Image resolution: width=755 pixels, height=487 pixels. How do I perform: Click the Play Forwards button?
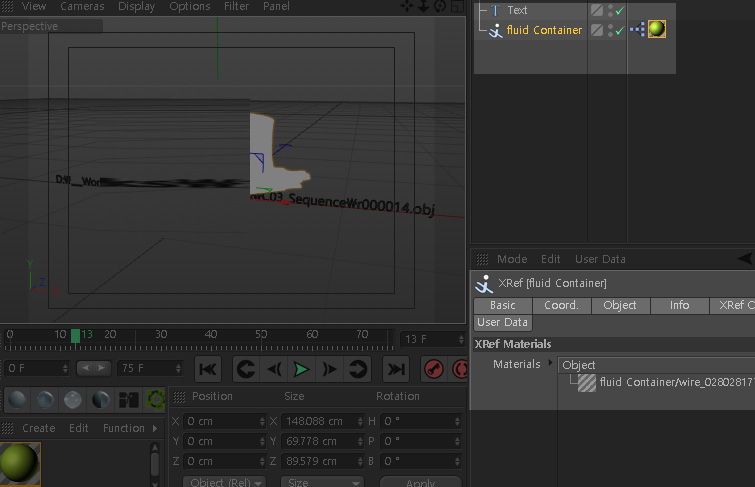pos(301,369)
